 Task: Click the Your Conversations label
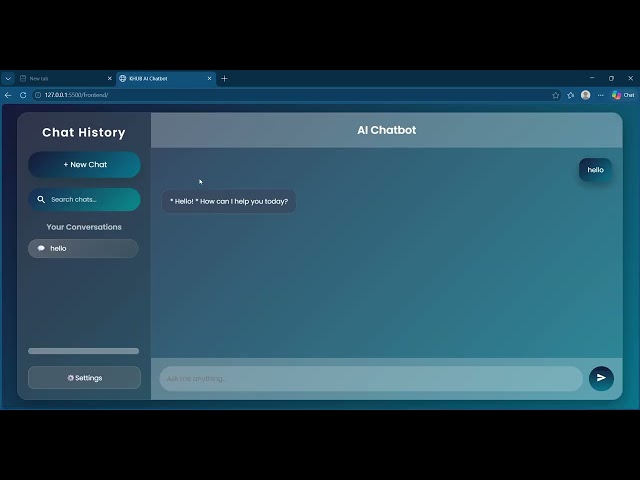tap(84, 227)
